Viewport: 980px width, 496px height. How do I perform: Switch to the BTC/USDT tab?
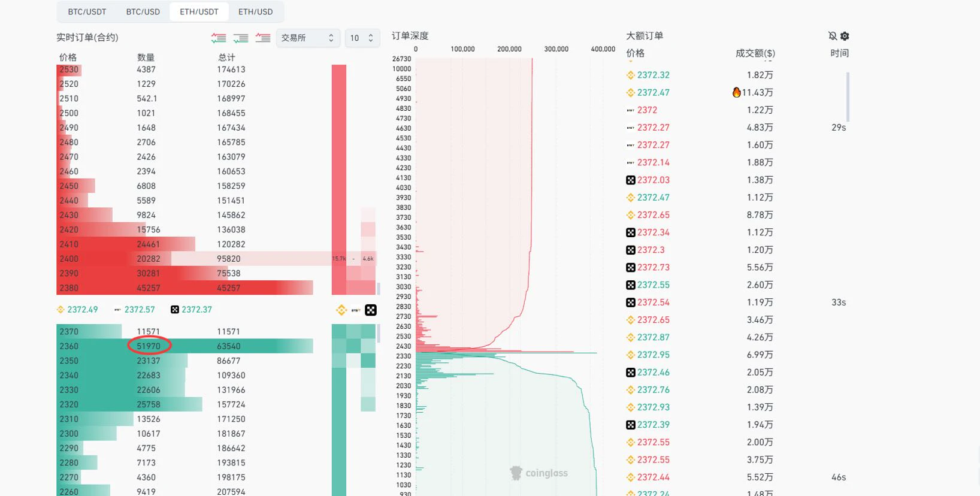87,11
